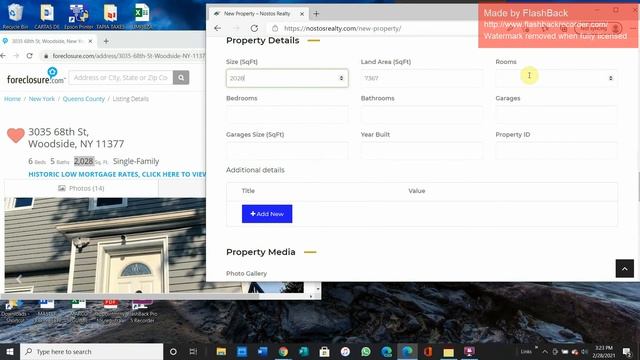Click the Land Area (SqFt) input field
The width and height of the screenshot is (640, 360).
[x=422, y=78]
